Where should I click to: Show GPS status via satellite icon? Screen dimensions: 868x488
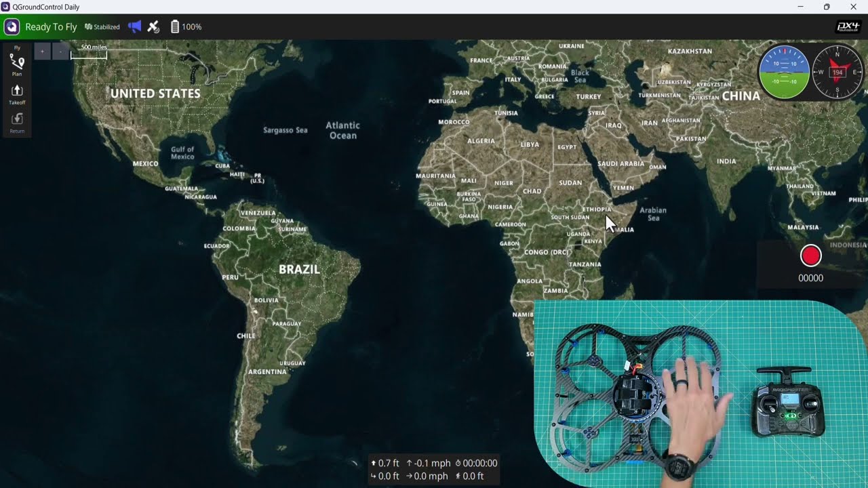[x=154, y=27]
